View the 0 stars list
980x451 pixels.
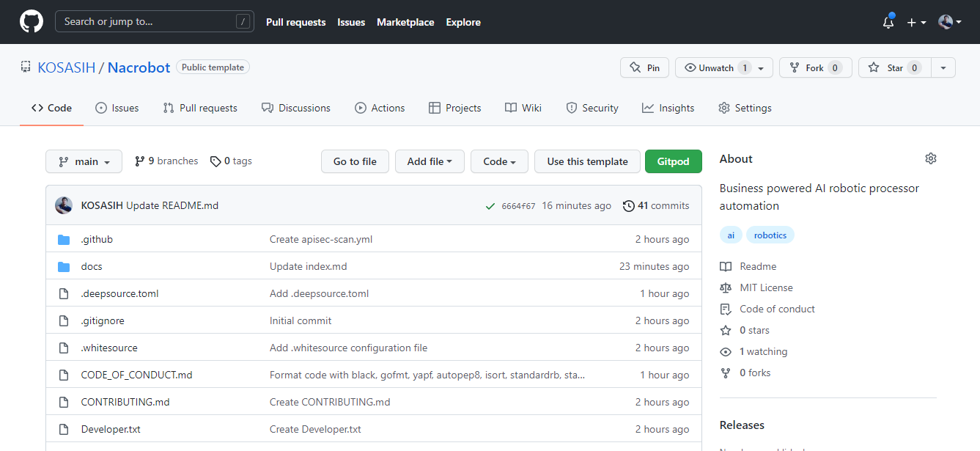pos(745,330)
